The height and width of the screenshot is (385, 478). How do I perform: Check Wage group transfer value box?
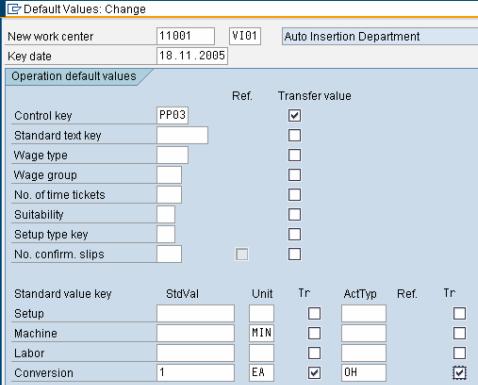pyautogui.click(x=294, y=175)
